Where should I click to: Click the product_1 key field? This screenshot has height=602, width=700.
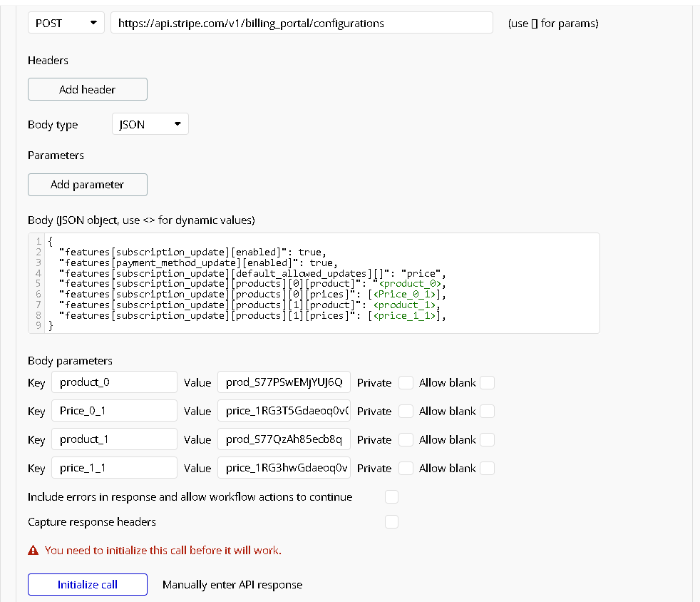[x=114, y=439]
